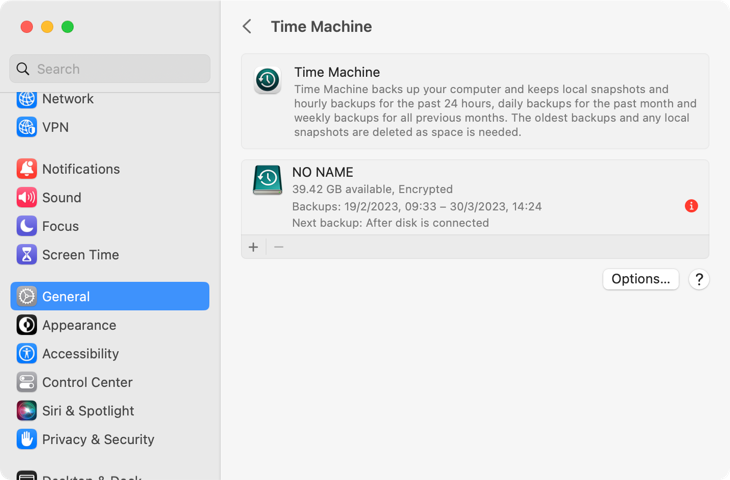
Task: Open Sound settings in sidebar
Action: point(110,197)
